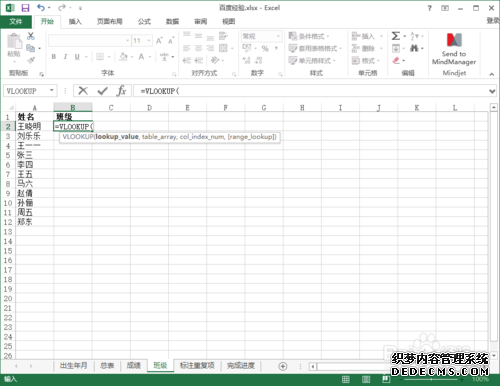
Task: Apply comma style number format
Action: point(276,49)
